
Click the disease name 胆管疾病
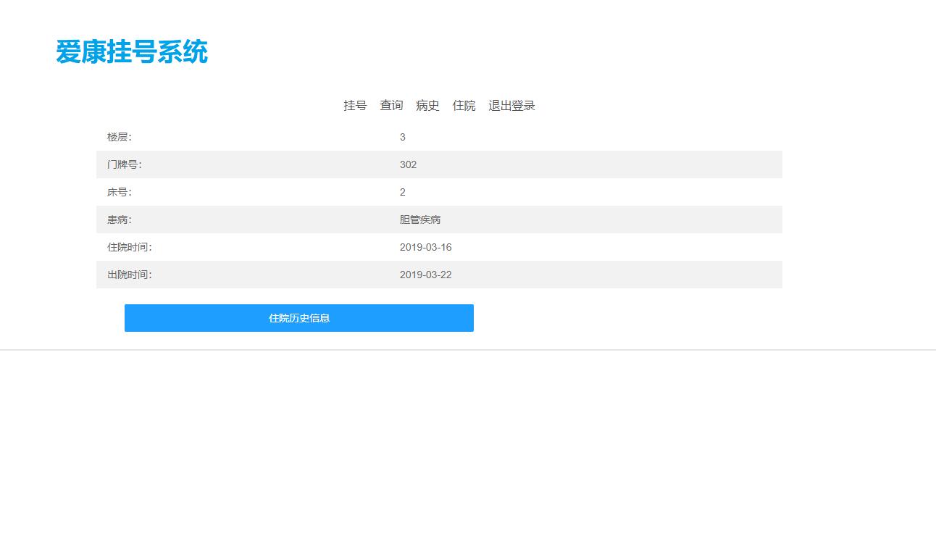(x=420, y=220)
